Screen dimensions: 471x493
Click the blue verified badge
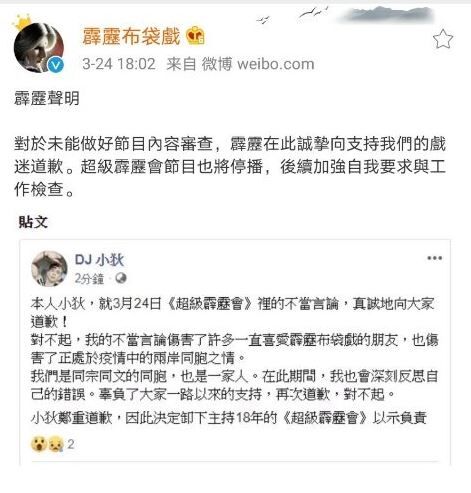[56, 64]
